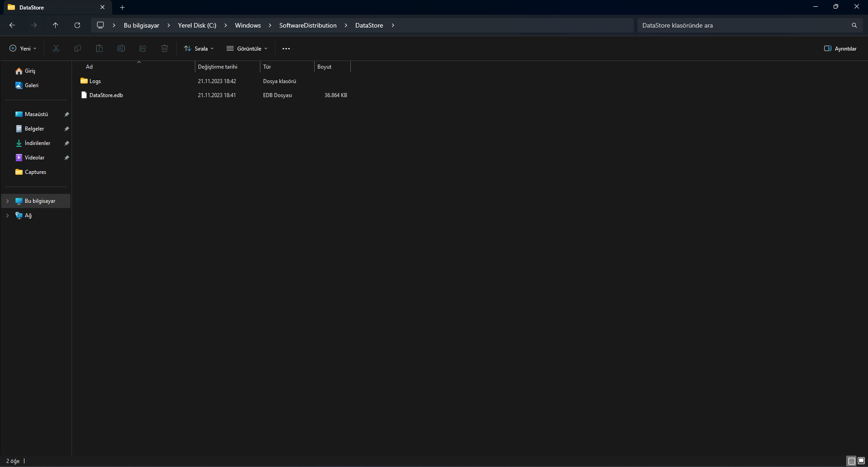
Task: Click the Paste clipboard icon
Action: (99, 48)
